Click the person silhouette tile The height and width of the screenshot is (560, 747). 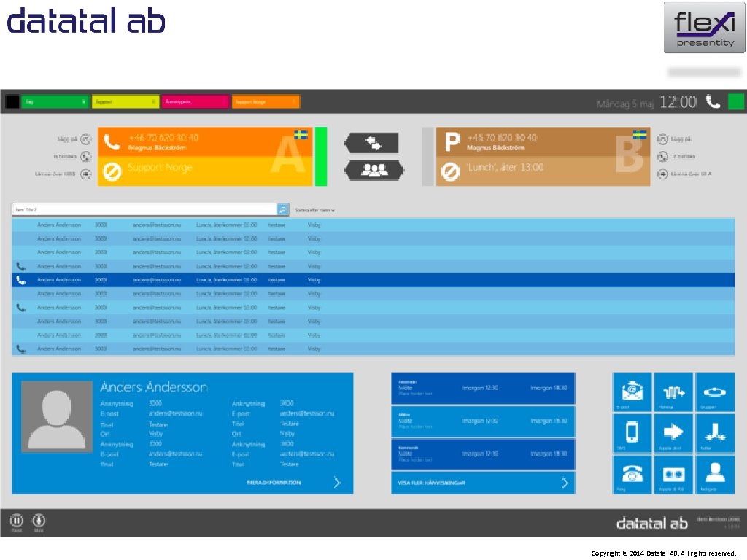715,474
